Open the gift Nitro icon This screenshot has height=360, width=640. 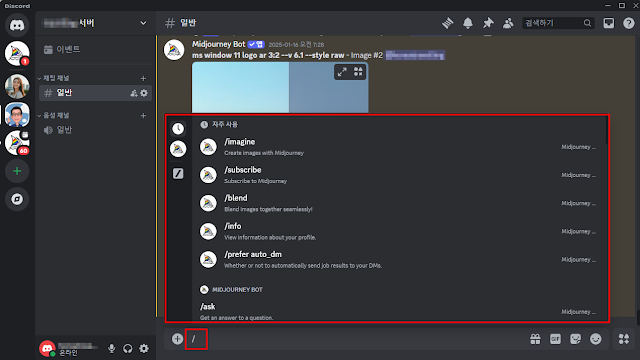pyautogui.click(x=535, y=339)
